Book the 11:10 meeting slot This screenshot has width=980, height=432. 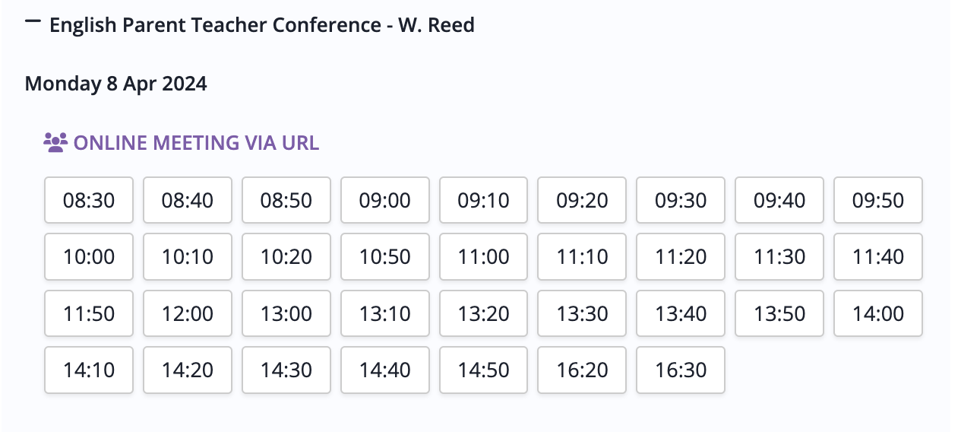pos(582,256)
